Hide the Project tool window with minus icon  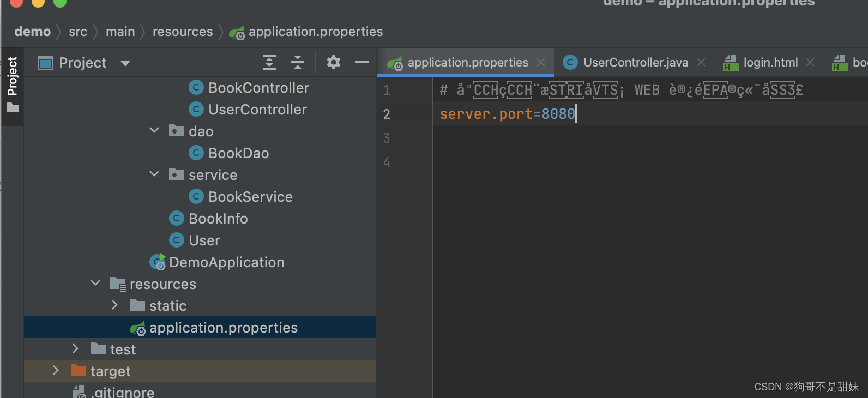pyautogui.click(x=362, y=63)
